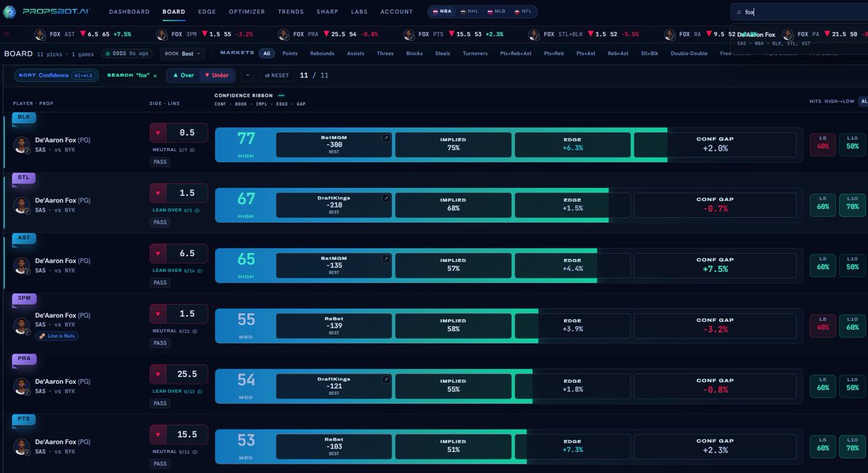Toggle HI→LO sort direction
The width and height of the screenshot is (868, 473).
pyautogui.click(x=82, y=75)
